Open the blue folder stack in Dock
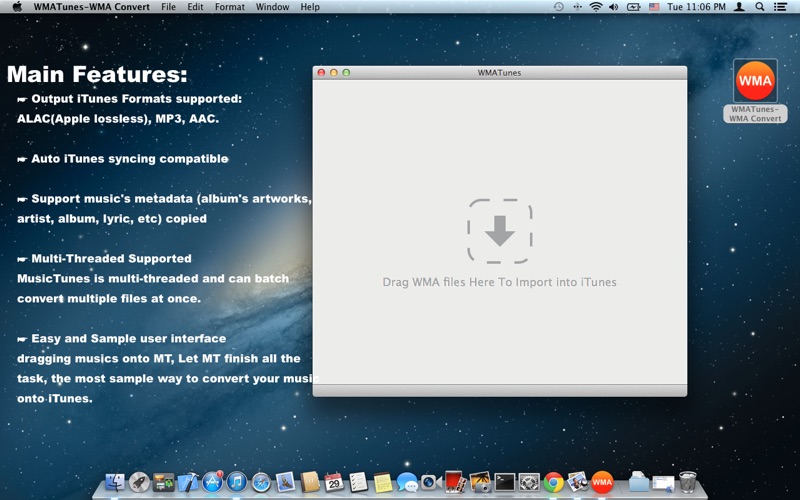The width and height of the screenshot is (800, 500). click(x=638, y=482)
